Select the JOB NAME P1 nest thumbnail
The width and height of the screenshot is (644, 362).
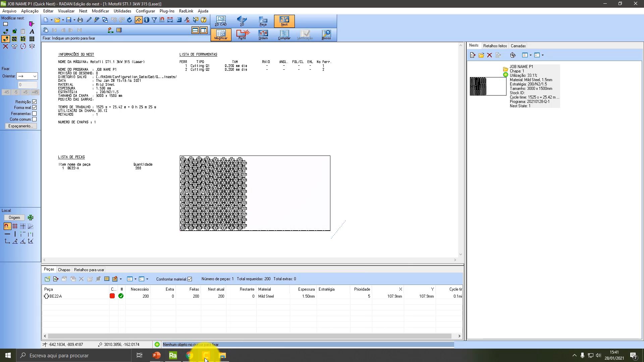click(x=488, y=86)
